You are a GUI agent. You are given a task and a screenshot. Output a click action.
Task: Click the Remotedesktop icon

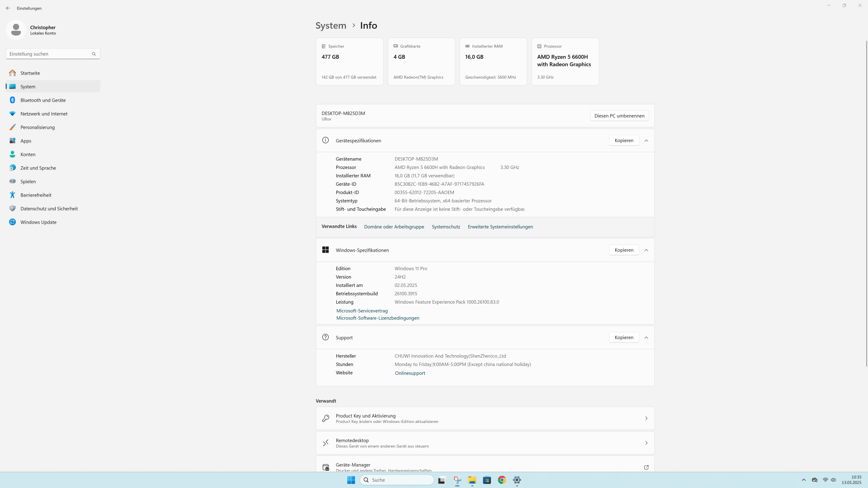click(x=325, y=443)
